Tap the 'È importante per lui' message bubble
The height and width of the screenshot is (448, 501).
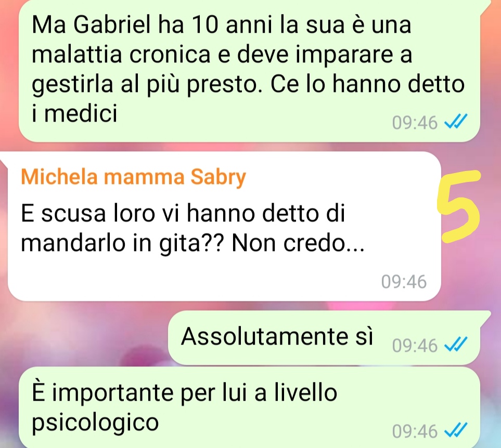point(249,407)
